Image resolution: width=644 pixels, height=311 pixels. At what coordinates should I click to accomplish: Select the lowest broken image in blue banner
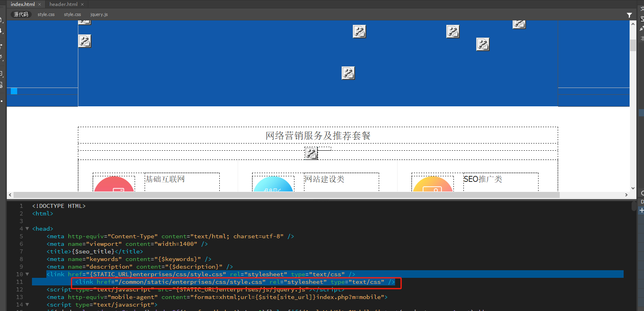(x=348, y=73)
